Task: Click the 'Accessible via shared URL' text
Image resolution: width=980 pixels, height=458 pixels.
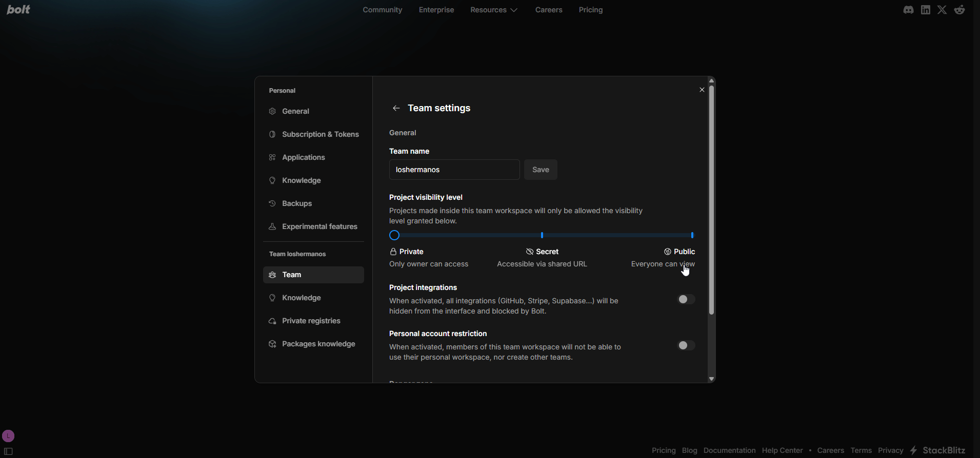Action: (x=542, y=264)
